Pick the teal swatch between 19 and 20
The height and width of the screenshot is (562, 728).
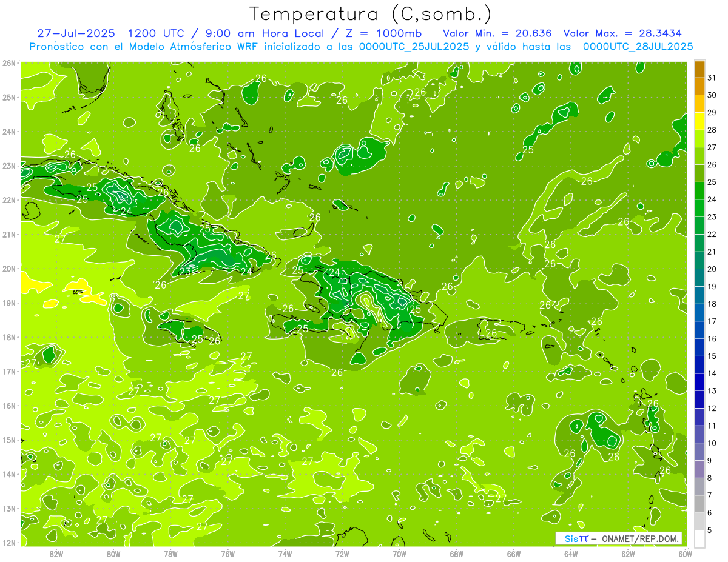pos(699,278)
